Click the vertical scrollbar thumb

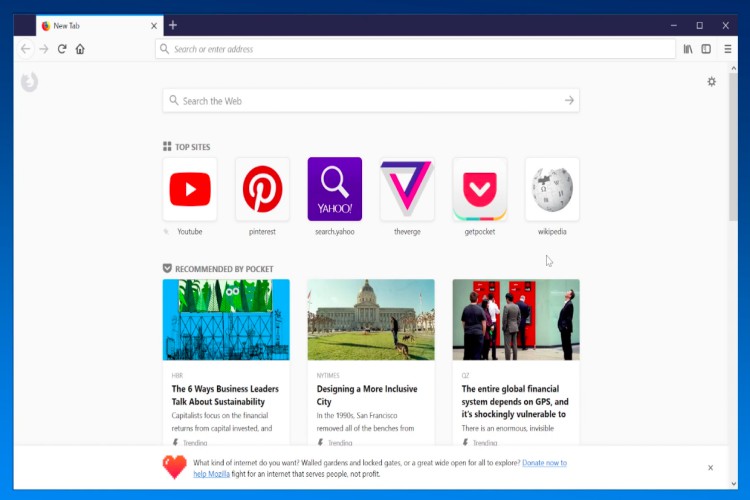point(733,147)
